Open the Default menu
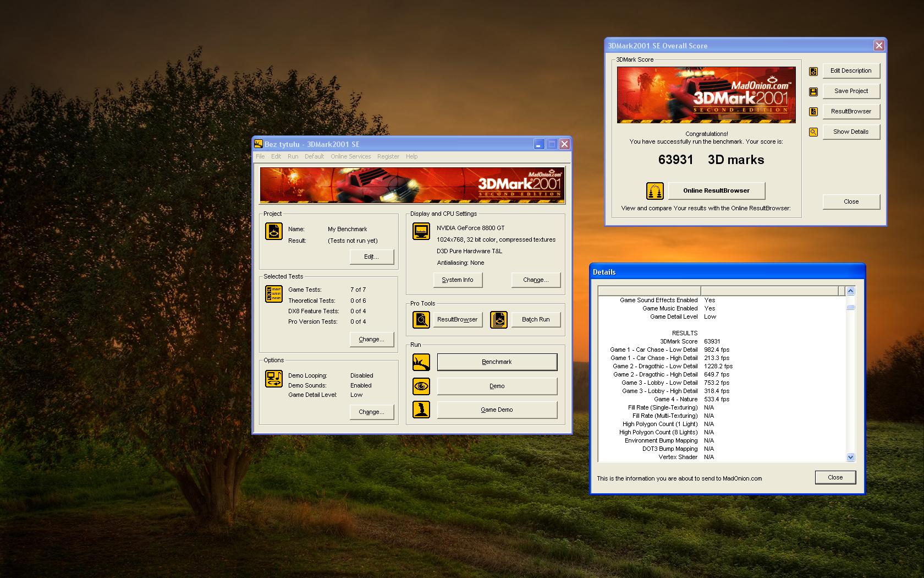The image size is (924, 578). pyautogui.click(x=315, y=156)
